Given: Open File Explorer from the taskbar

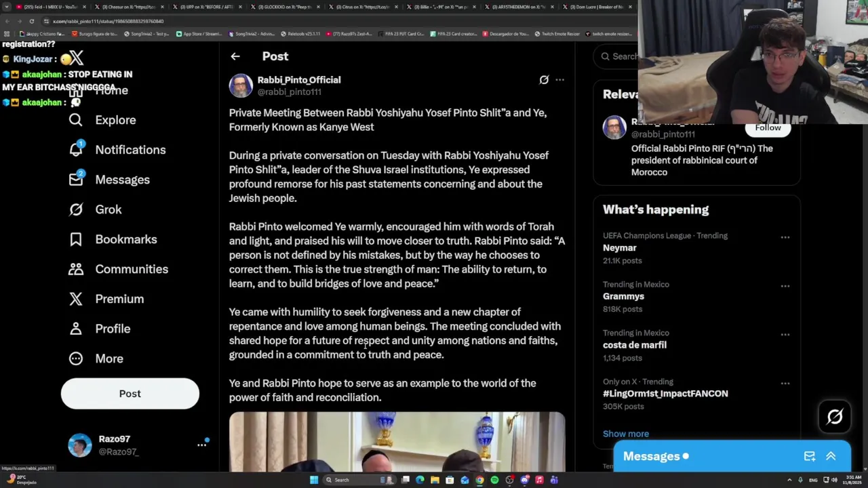Looking at the screenshot, I should [x=435, y=480].
